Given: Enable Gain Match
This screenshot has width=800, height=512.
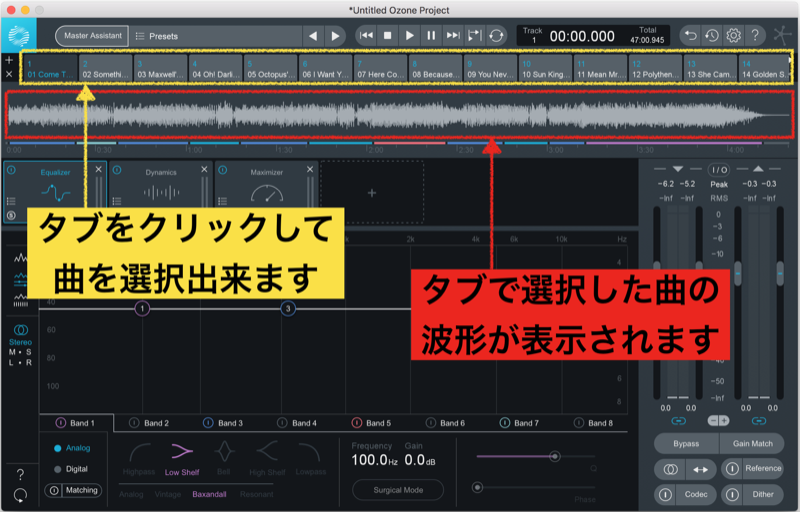Looking at the screenshot, I should pyautogui.click(x=753, y=444).
